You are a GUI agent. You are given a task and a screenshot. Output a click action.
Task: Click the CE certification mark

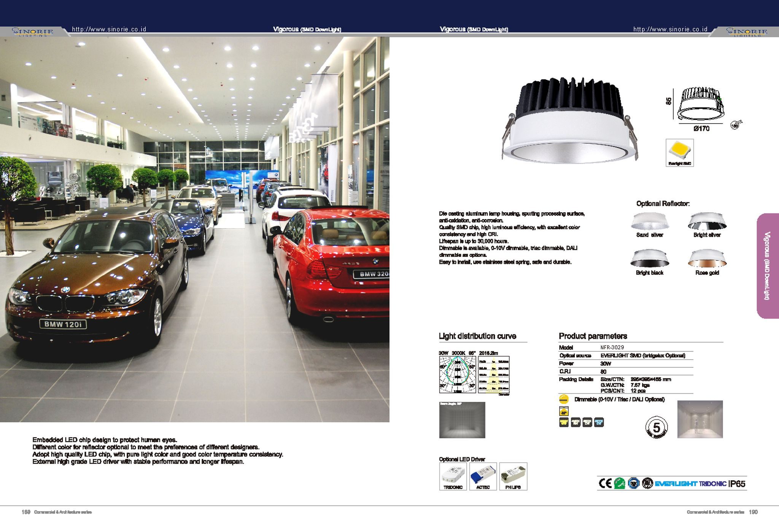pyautogui.click(x=605, y=483)
